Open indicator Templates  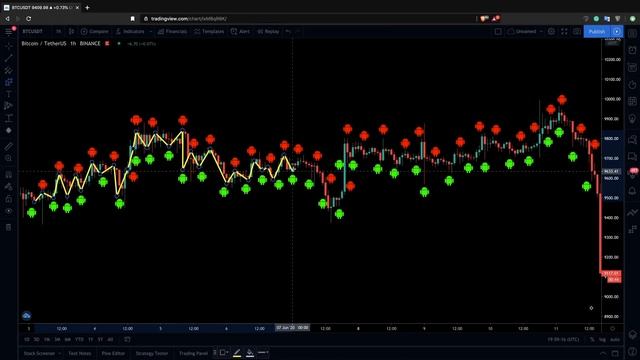pos(209,31)
